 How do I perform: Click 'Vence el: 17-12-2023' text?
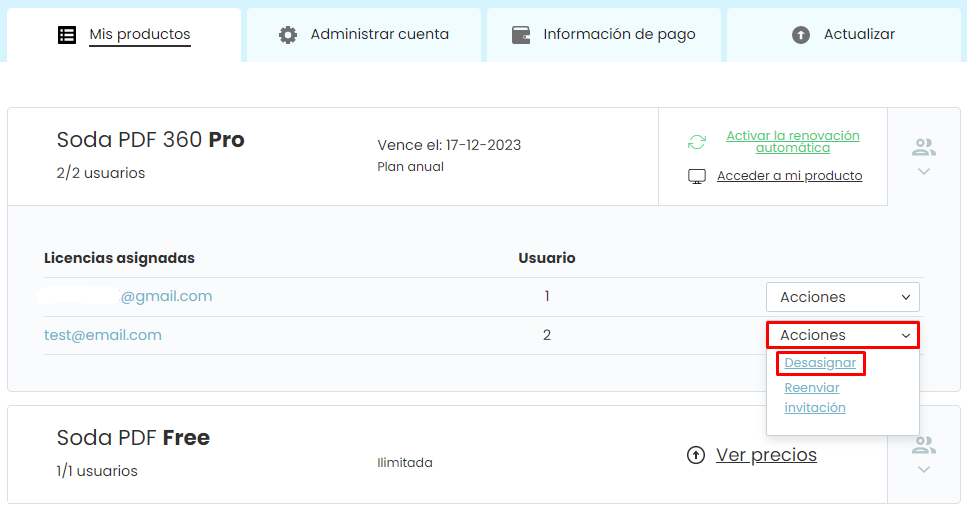coord(449,145)
